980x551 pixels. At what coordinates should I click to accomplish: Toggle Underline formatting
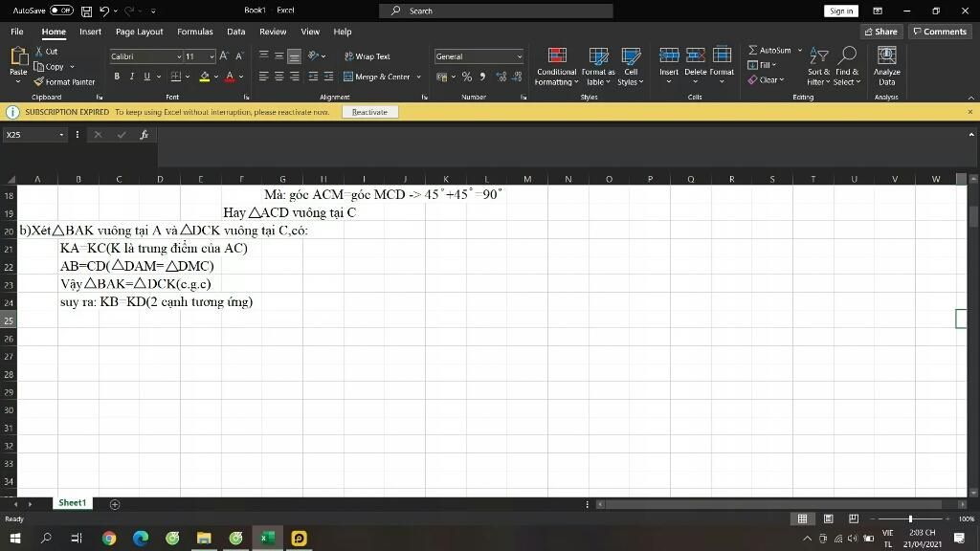pyautogui.click(x=146, y=77)
